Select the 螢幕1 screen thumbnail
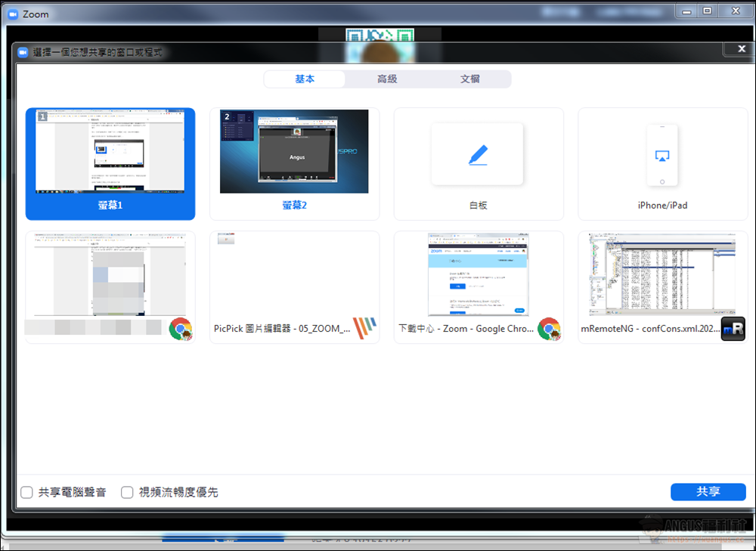 (x=110, y=152)
